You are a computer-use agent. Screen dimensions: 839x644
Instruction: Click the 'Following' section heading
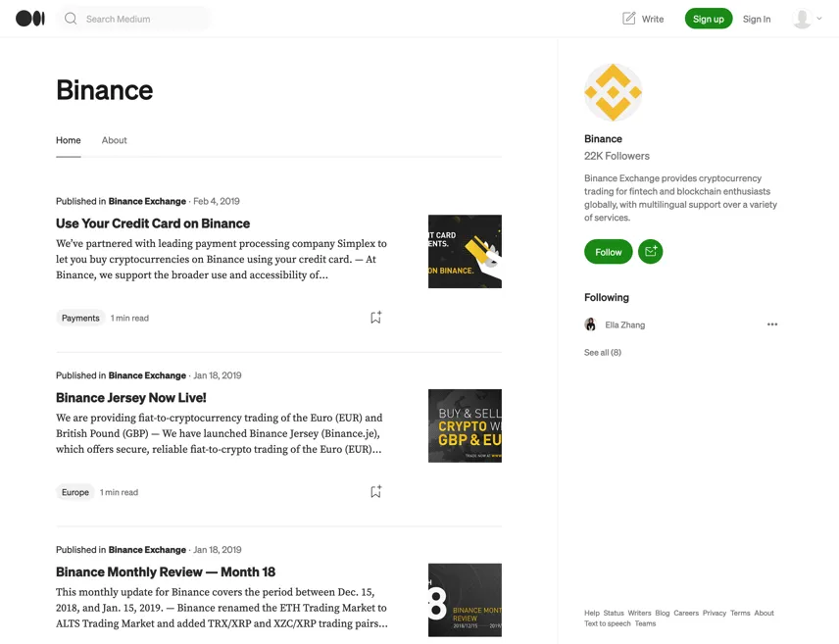click(x=607, y=297)
